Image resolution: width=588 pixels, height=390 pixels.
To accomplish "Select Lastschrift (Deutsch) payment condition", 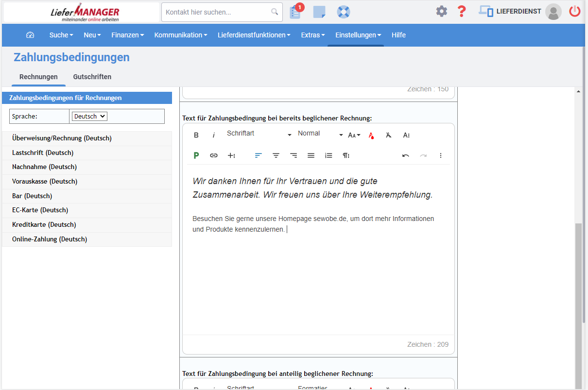I will [43, 153].
